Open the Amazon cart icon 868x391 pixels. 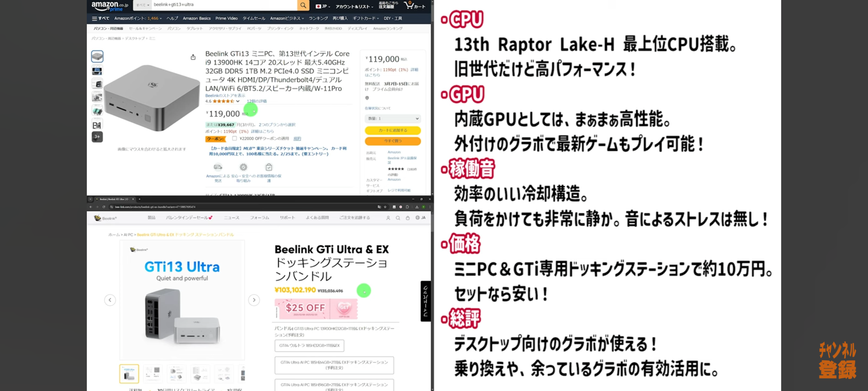tap(414, 5)
